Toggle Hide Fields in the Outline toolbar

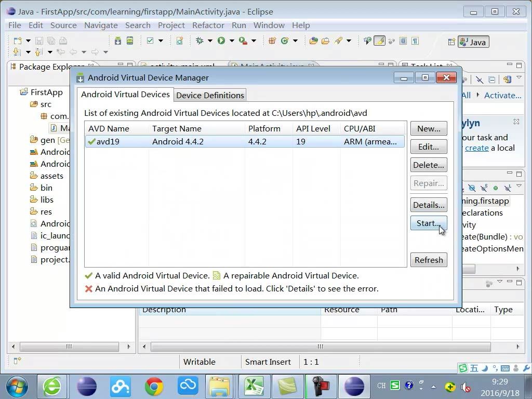point(472,188)
